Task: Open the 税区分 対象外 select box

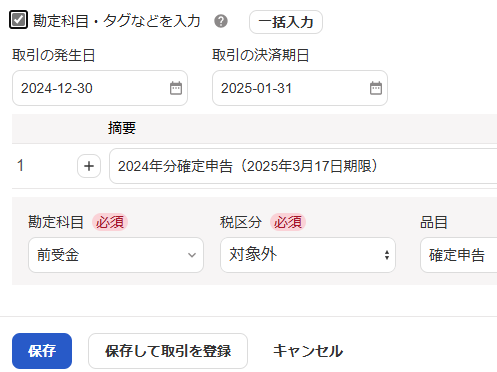Action: 308,255
